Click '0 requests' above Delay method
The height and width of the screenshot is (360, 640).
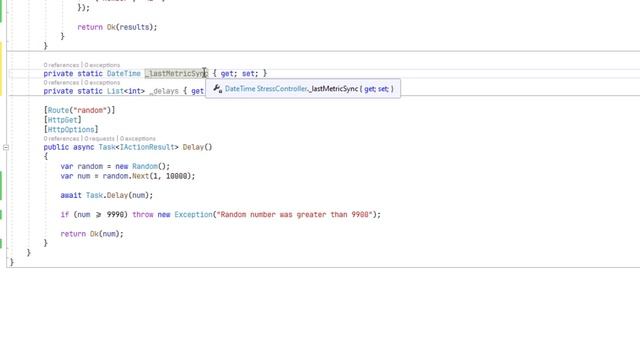pyautogui.click(x=100, y=139)
